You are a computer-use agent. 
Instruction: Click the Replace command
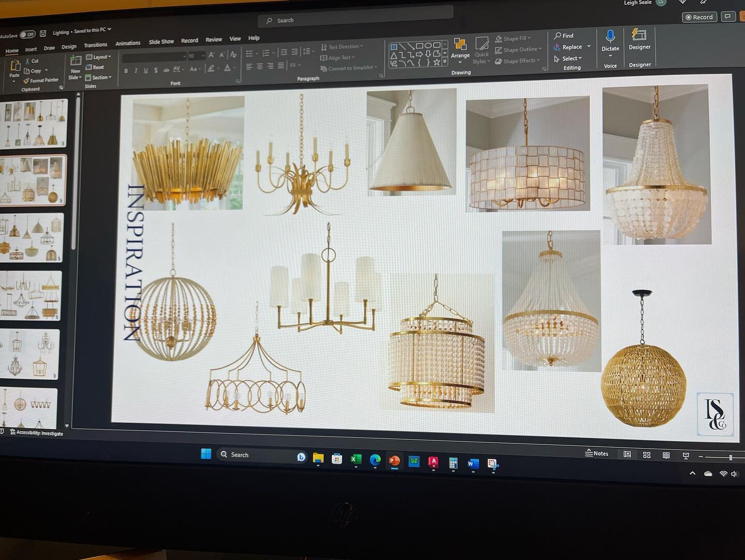pyautogui.click(x=568, y=47)
